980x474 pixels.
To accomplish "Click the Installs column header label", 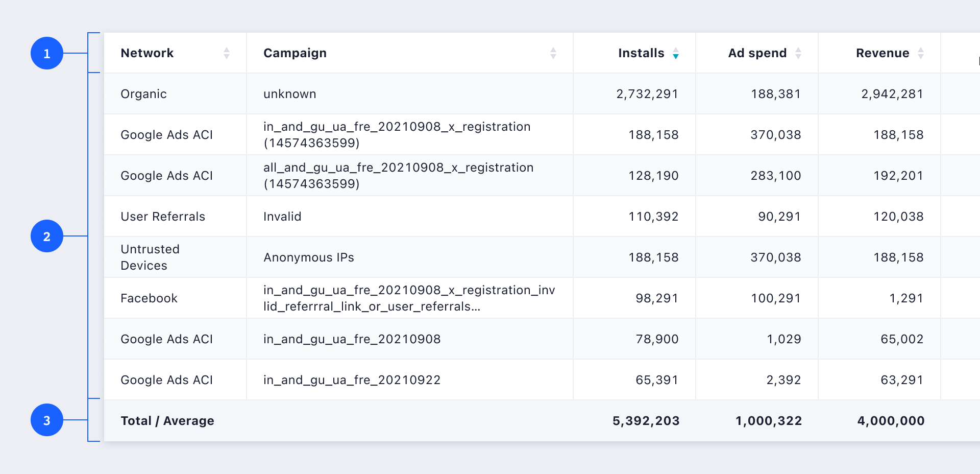I will 641,53.
